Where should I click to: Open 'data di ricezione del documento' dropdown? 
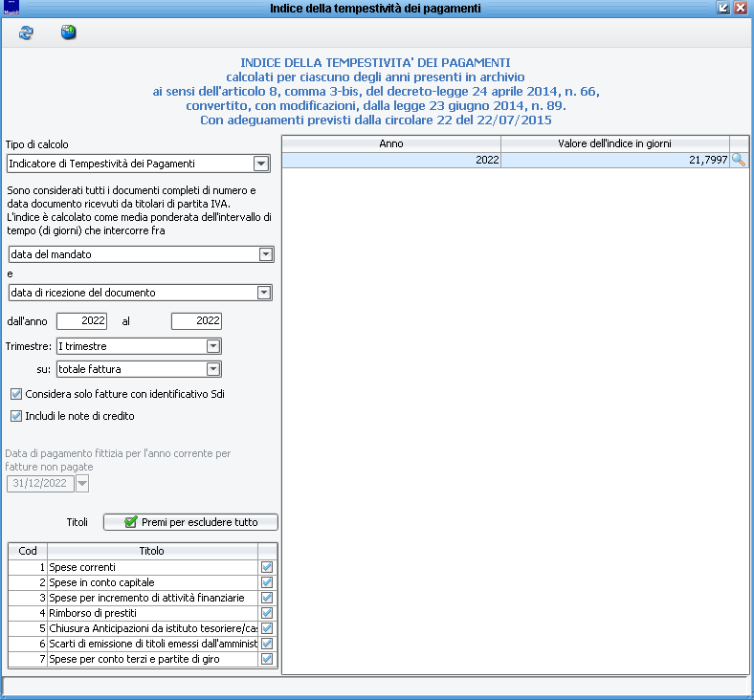coord(265,293)
